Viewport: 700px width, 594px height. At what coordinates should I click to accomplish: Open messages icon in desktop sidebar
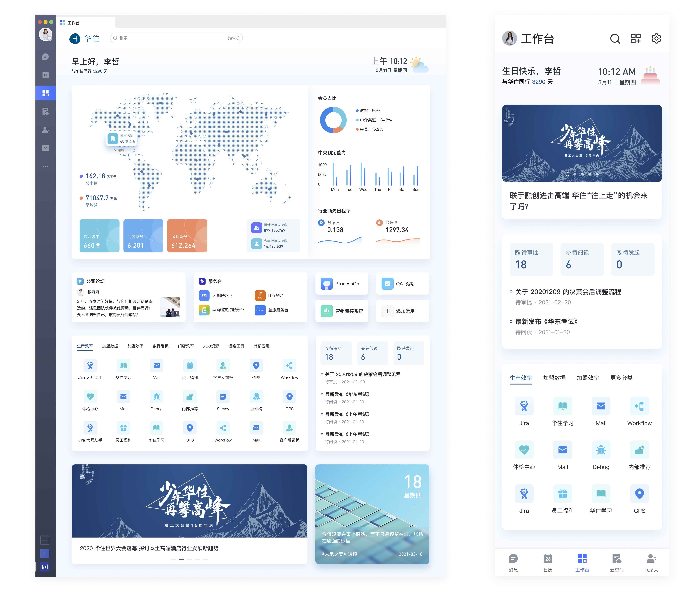(x=45, y=57)
